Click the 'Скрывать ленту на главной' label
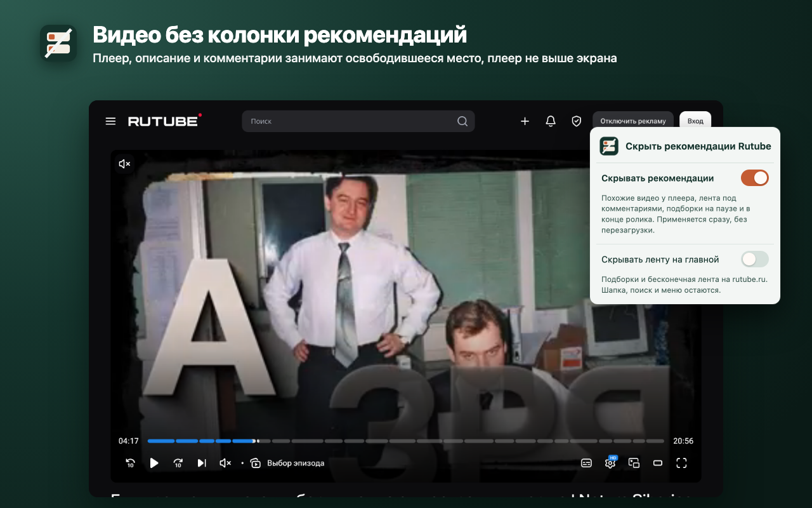This screenshot has height=508, width=812. click(660, 259)
